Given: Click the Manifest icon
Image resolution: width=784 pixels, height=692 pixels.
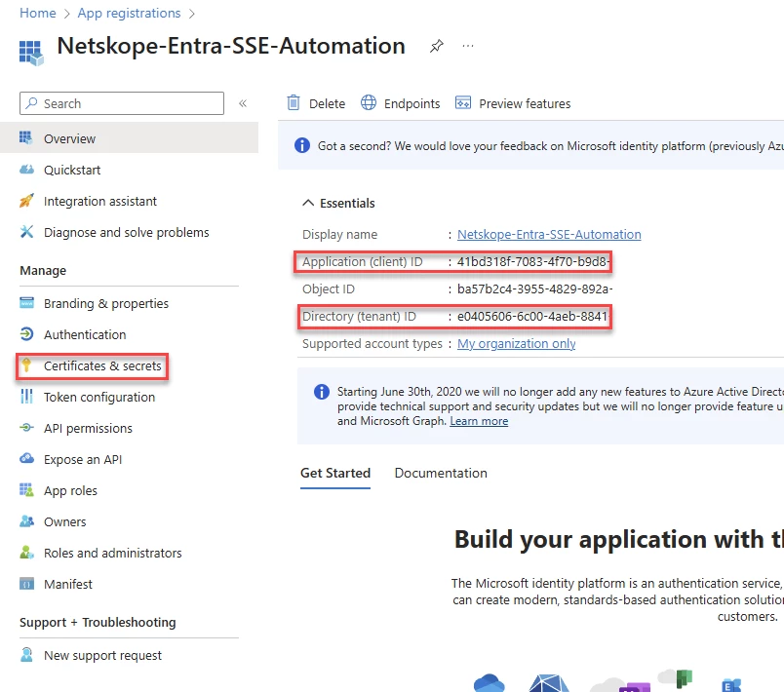Looking at the screenshot, I should [26, 584].
